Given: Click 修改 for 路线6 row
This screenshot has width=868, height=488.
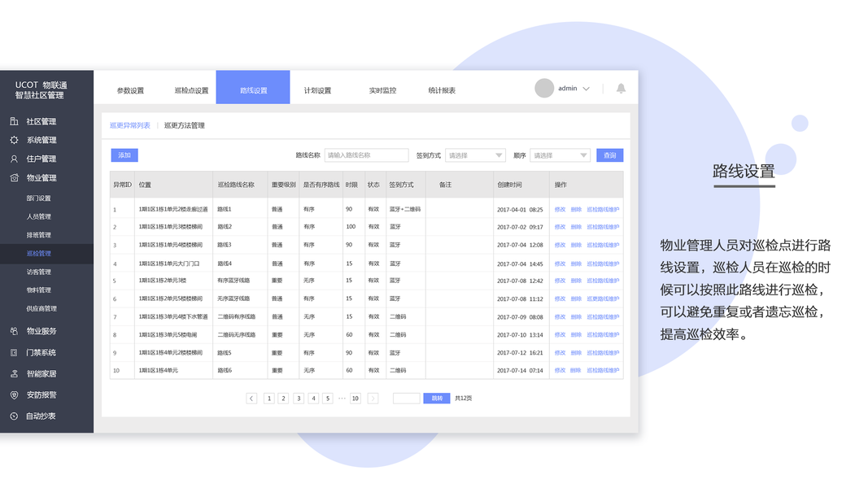Looking at the screenshot, I should pos(560,371).
